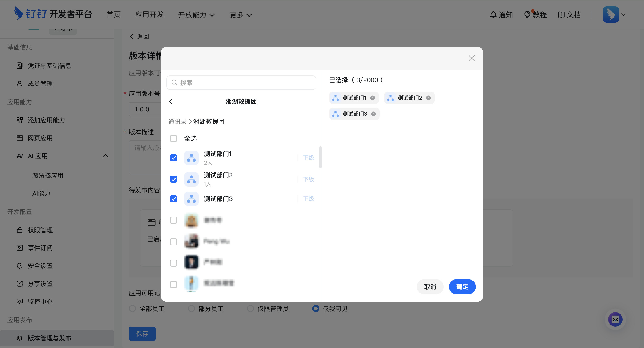Open the 更多 dropdown in navbar
The height and width of the screenshot is (348, 644).
click(240, 15)
